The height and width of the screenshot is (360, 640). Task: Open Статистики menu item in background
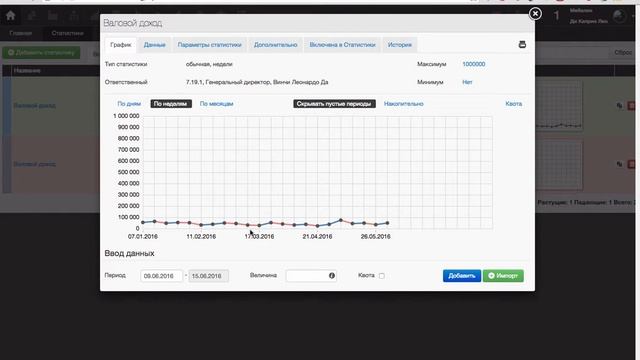[67, 33]
